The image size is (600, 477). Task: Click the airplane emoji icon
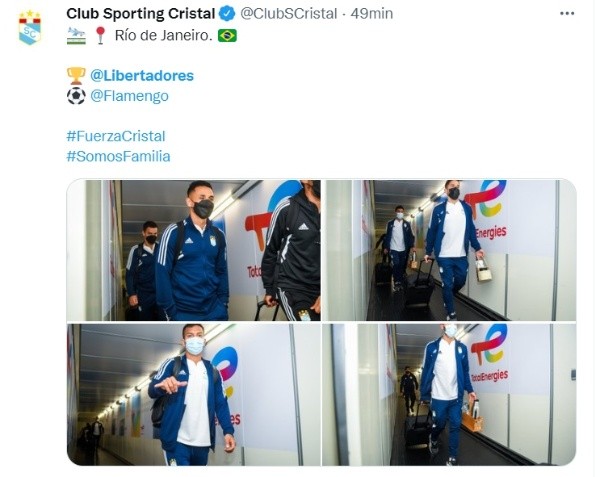click(76, 36)
